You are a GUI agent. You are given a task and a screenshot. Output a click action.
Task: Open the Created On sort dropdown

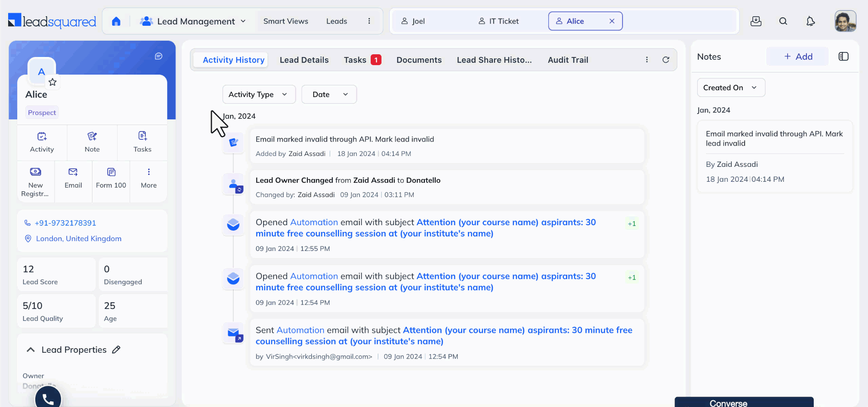tap(731, 88)
